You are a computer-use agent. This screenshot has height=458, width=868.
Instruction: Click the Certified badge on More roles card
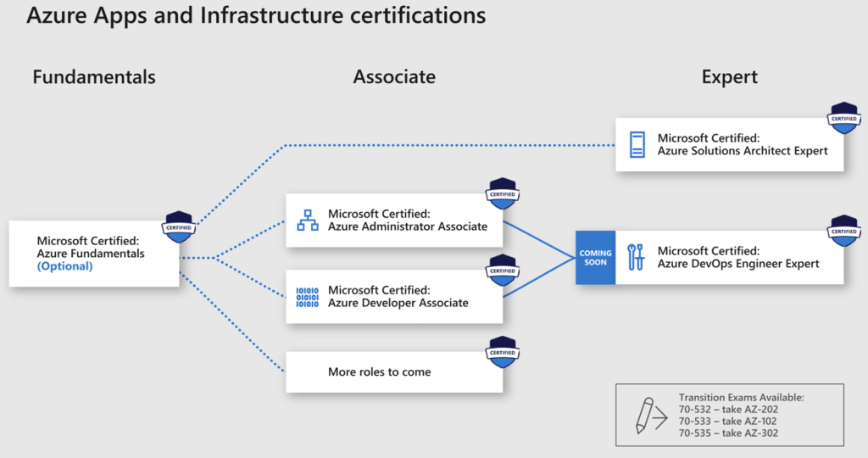click(503, 352)
